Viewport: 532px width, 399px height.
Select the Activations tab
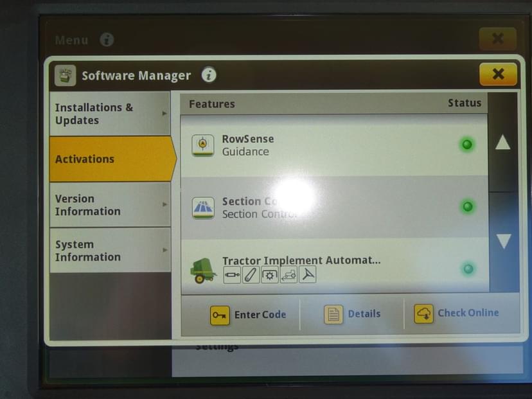pyautogui.click(x=112, y=159)
